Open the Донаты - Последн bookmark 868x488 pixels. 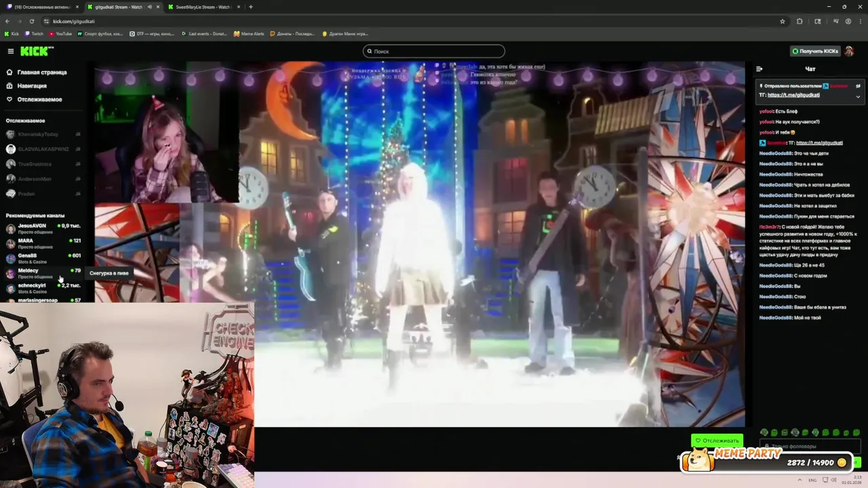[292, 33]
